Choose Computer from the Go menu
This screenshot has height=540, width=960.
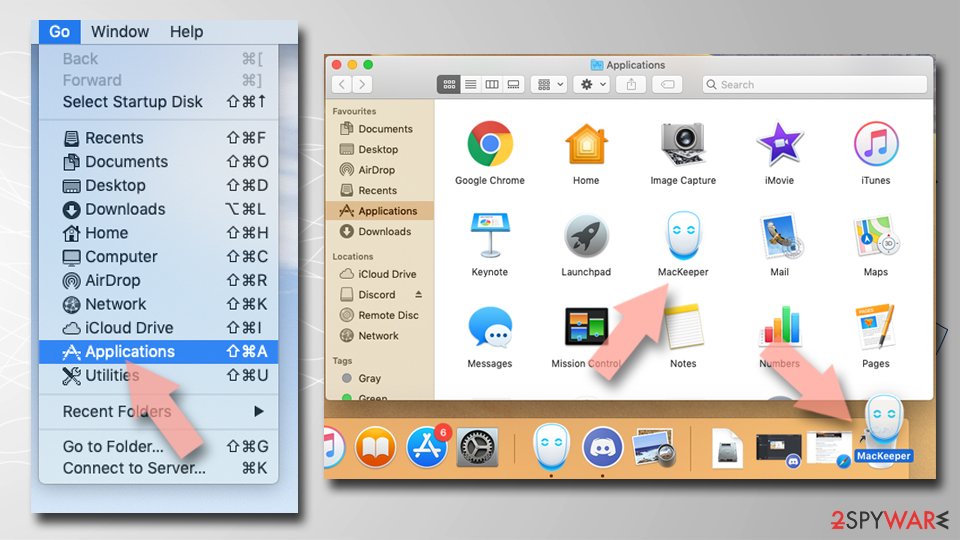click(x=158, y=257)
